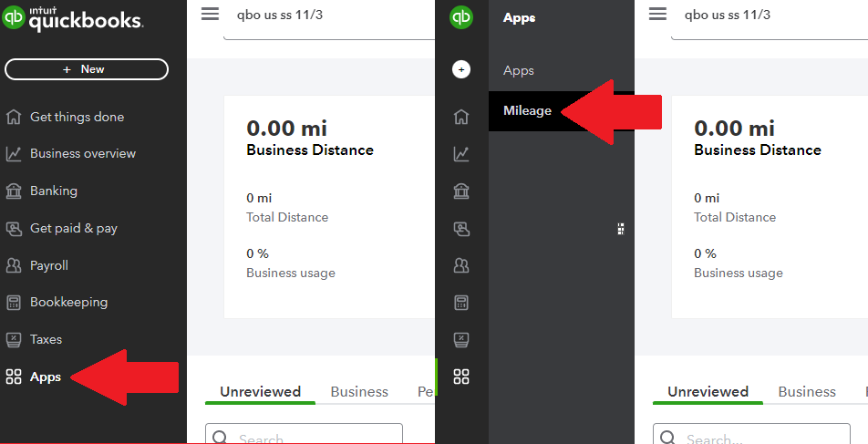This screenshot has height=444, width=868.
Task: Click the calculator icon in collapsed sidebar
Action: click(x=461, y=303)
